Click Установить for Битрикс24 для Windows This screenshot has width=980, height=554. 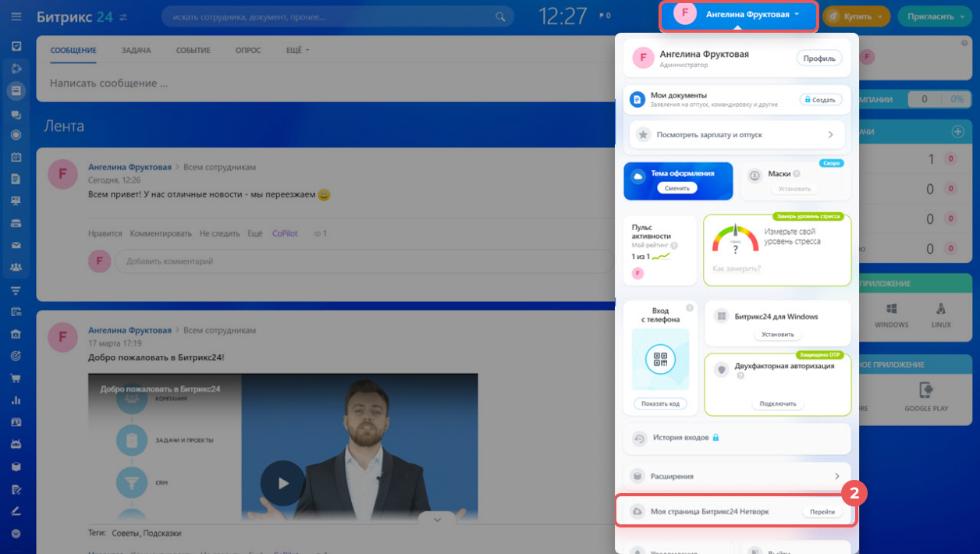coord(778,334)
